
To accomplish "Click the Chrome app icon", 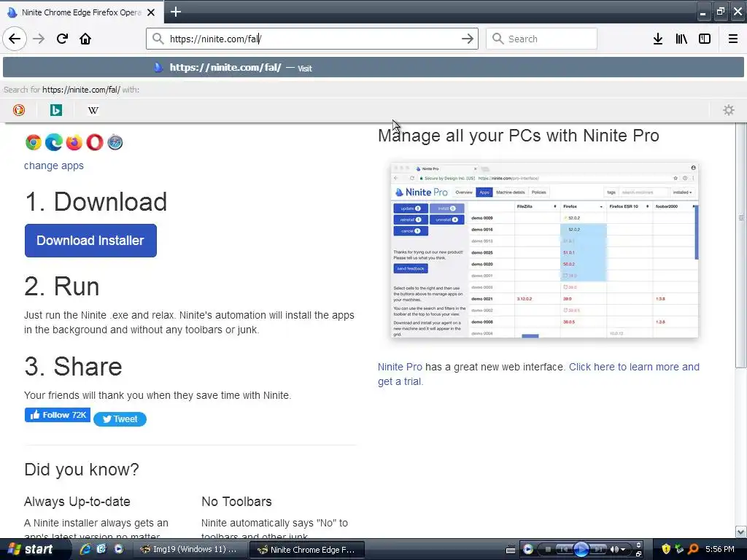I will (34, 142).
